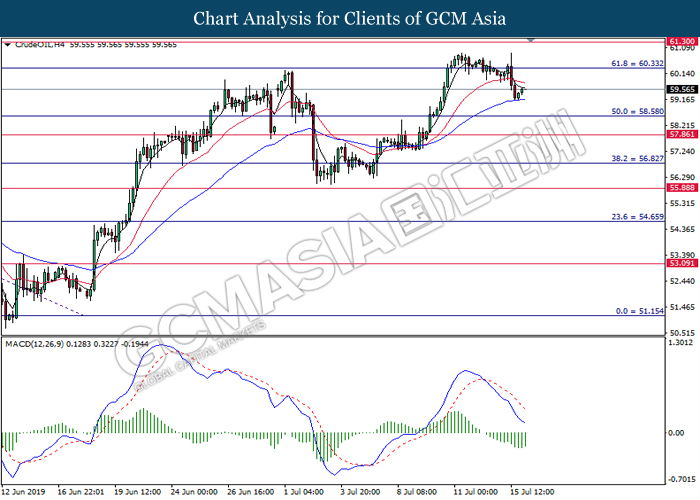Click the current price tag 59.565
This screenshot has width=700, height=500.
(x=682, y=89)
